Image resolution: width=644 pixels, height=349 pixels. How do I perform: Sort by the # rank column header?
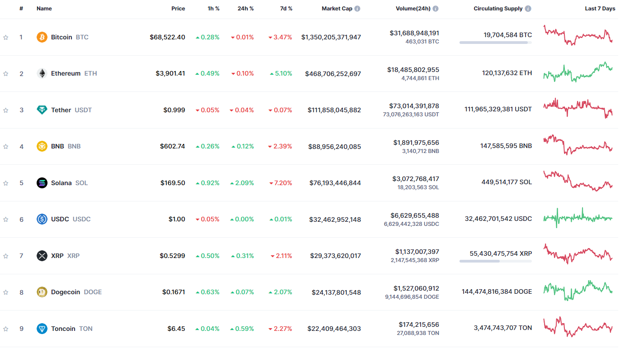click(x=21, y=9)
